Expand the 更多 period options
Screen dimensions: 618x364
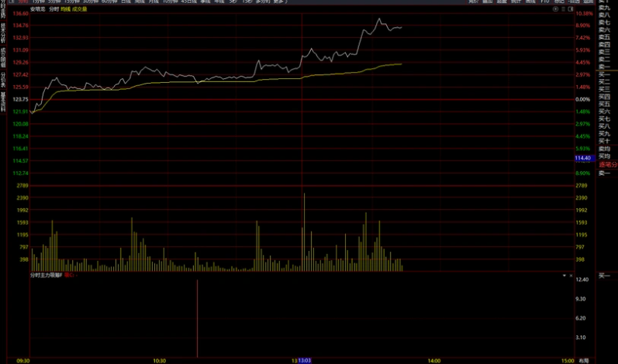click(x=280, y=2)
